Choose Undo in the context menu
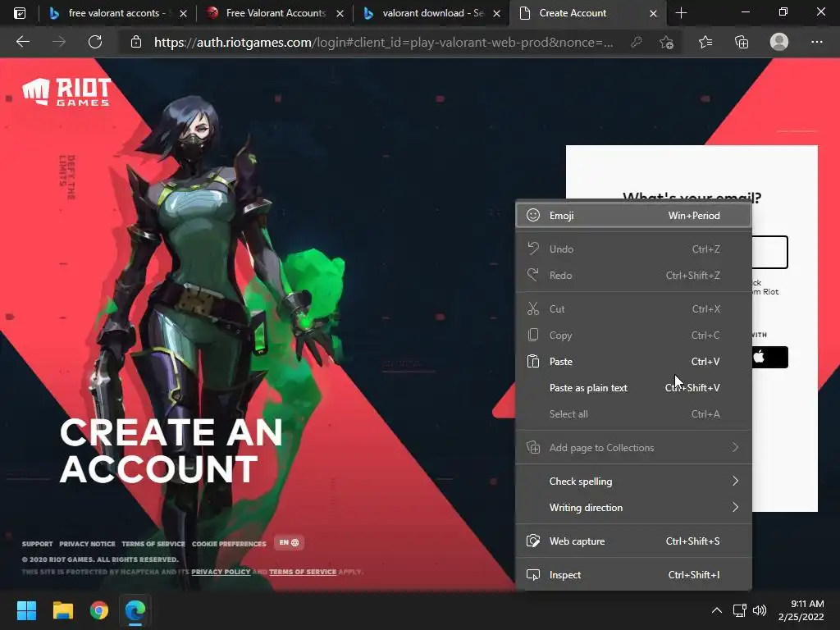 click(x=633, y=249)
